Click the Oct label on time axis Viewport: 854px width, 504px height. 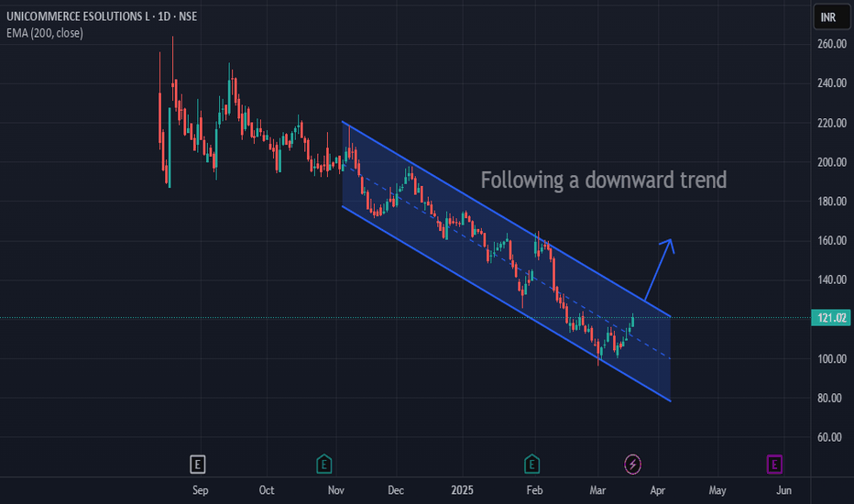[267, 490]
